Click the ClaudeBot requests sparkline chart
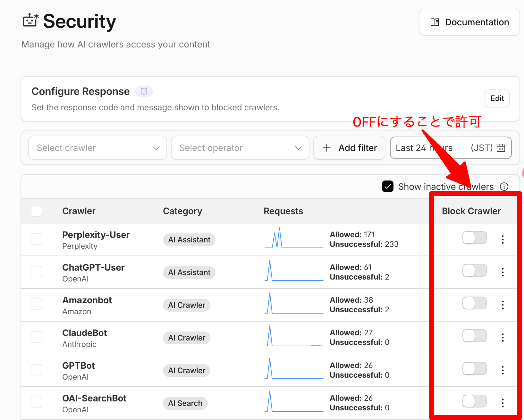This screenshot has width=524, height=420. [x=294, y=336]
